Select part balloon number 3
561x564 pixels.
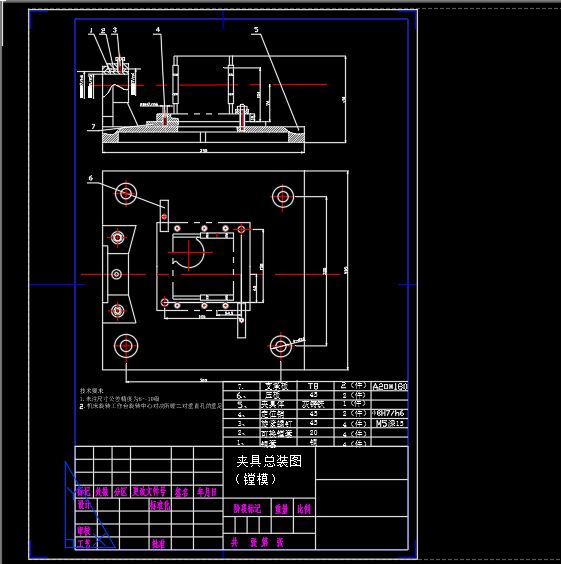(115, 30)
